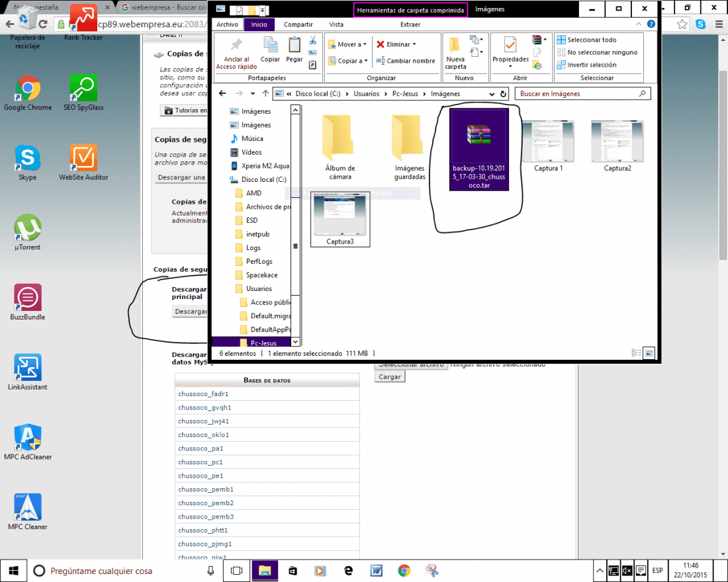Create a Nueva carpeta
The width and height of the screenshot is (728, 582).
[455, 54]
